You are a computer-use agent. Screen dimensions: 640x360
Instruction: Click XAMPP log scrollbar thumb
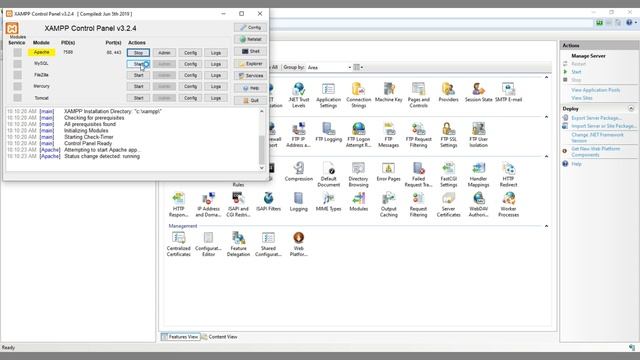(x=262, y=149)
